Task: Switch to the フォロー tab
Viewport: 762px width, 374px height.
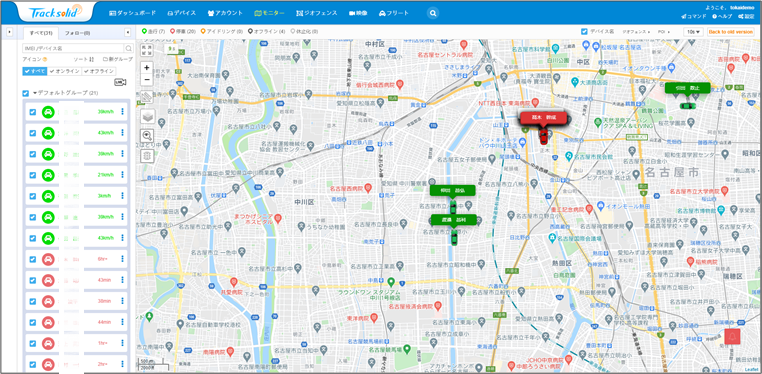Action: [x=77, y=33]
